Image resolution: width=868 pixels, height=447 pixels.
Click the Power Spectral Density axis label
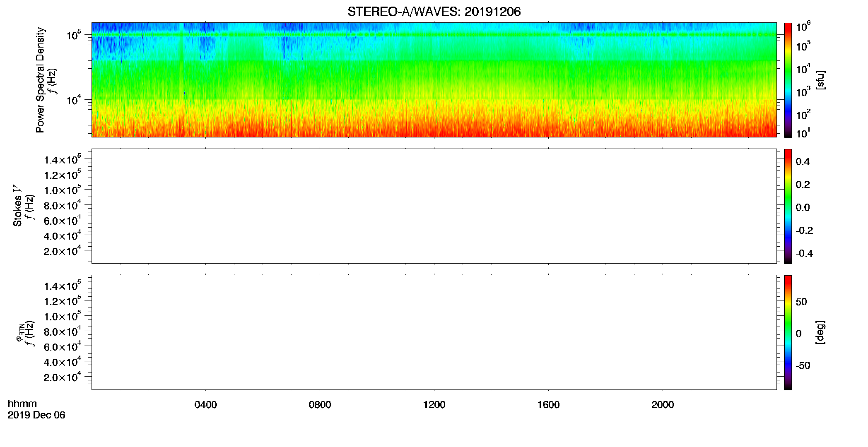pos(40,80)
